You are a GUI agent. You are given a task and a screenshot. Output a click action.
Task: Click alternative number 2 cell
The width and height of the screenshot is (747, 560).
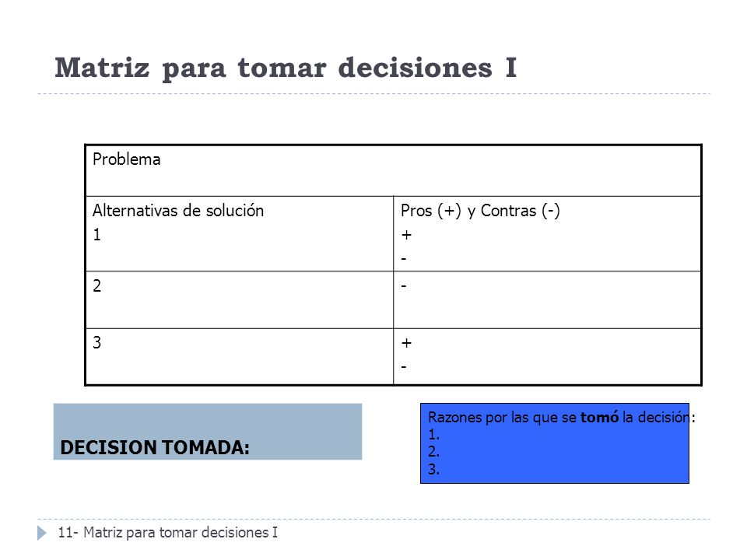[x=239, y=300]
